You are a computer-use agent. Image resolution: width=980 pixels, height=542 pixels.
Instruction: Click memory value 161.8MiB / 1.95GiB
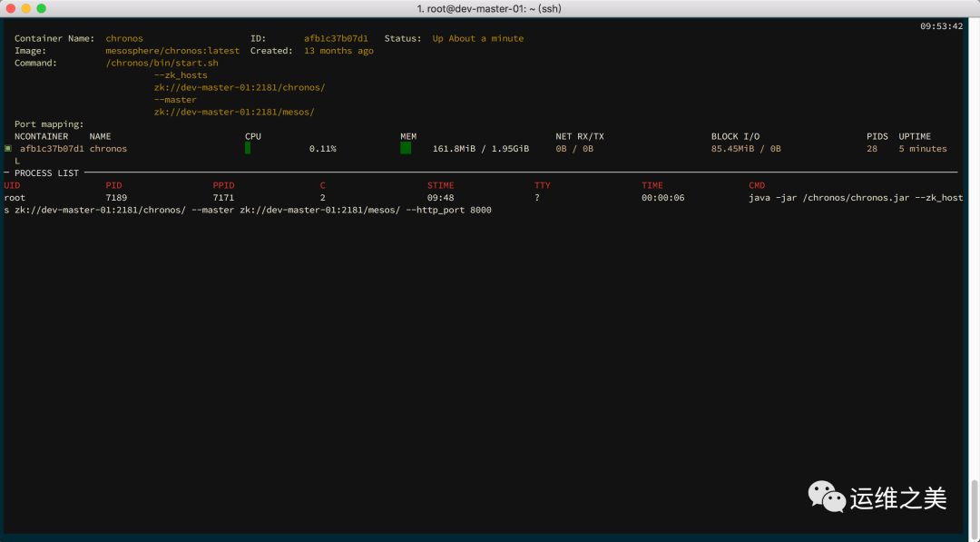click(481, 149)
